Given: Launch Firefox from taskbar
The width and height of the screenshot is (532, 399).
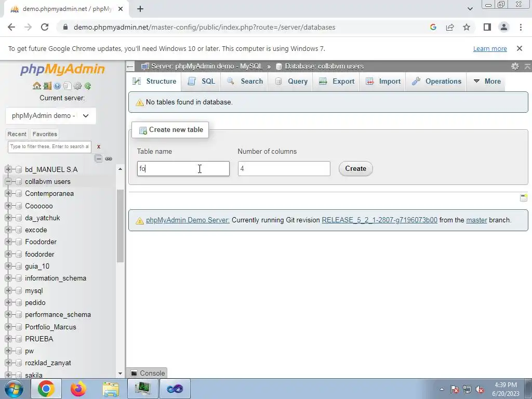Looking at the screenshot, I should tap(78, 389).
